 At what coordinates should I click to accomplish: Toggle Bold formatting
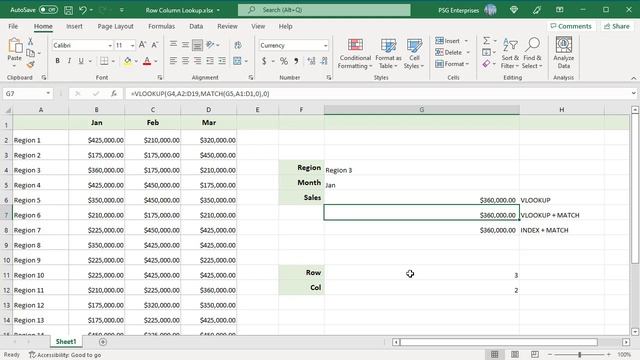(x=58, y=61)
